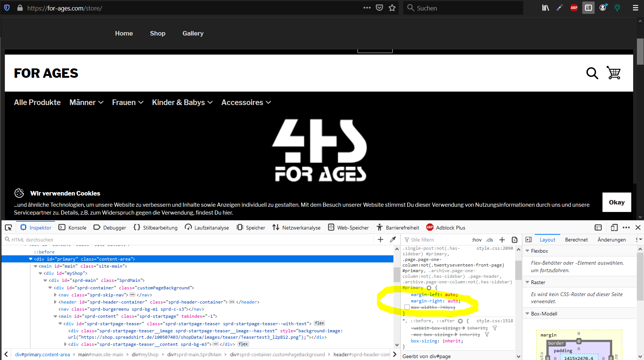Toggle the .cls class panel

tap(490, 240)
